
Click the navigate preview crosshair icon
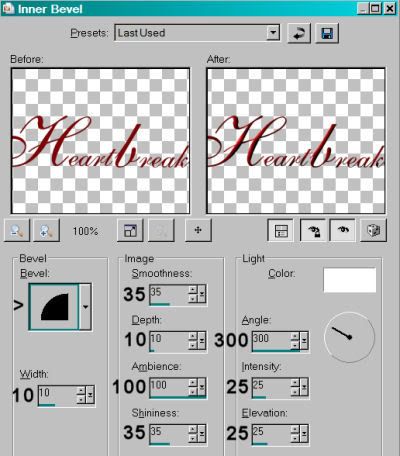pos(198,230)
